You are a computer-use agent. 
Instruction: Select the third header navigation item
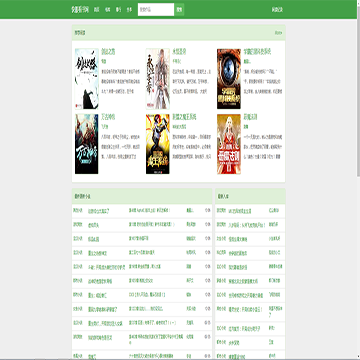coord(119,9)
